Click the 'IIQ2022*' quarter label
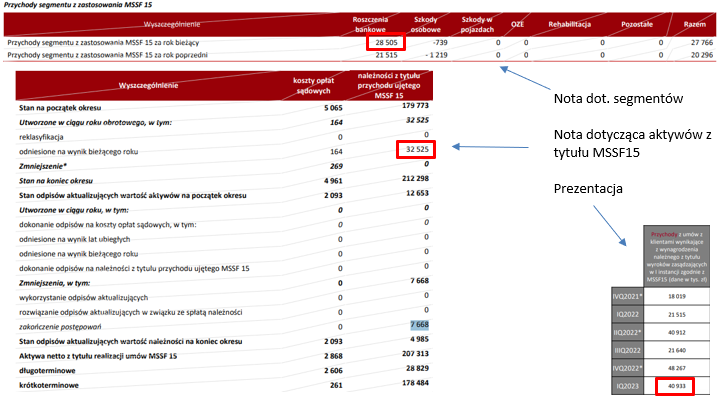The image size is (720, 400). point(627,332)
